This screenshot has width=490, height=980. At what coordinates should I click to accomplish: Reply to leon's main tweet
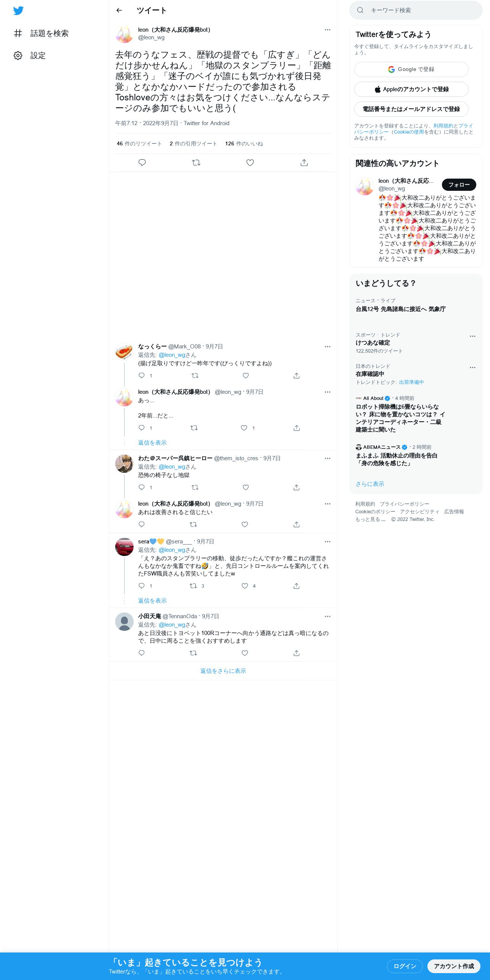click(142, 163)
